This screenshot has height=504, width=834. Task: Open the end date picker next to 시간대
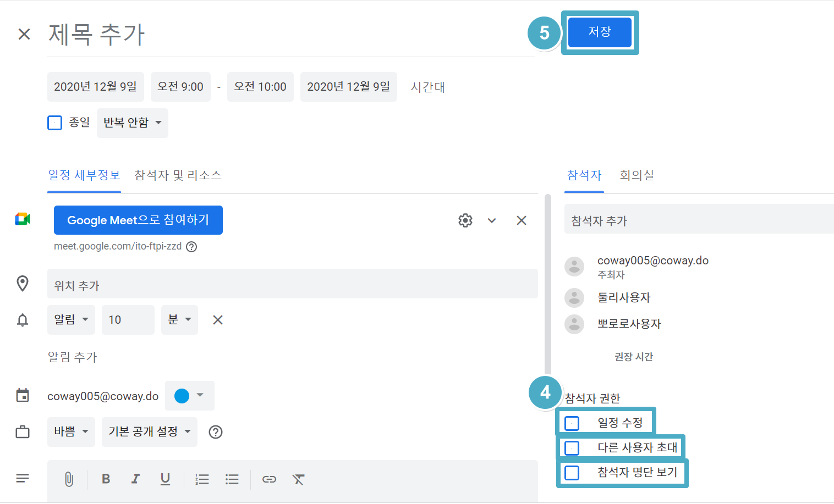[x=349, y=87]
